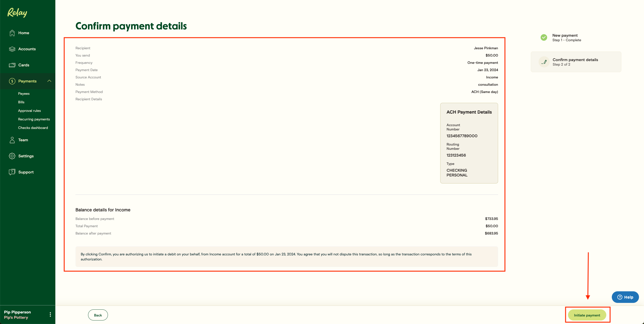Open the Pip Pipperson account options menu
The width and height of the screenshot is (644, 324).
[x=50, y=314]
